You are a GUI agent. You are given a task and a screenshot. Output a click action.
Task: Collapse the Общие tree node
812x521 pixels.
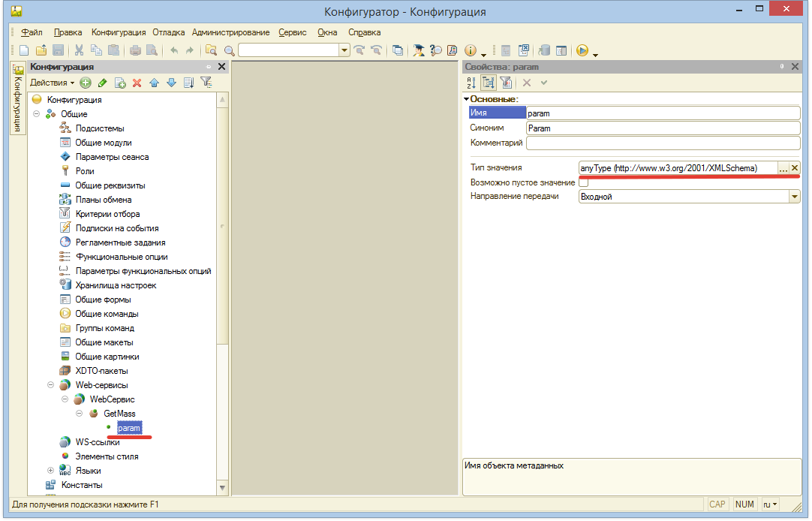point(36,114)
